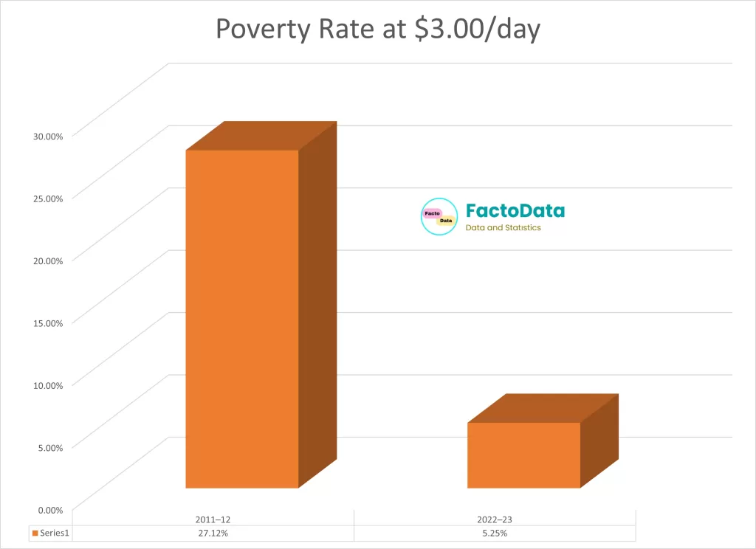Image resolution: width=756 pixels, height=549 pixels.
Task: Click the Data and Statistics tagline
Action: click(503, 228)
